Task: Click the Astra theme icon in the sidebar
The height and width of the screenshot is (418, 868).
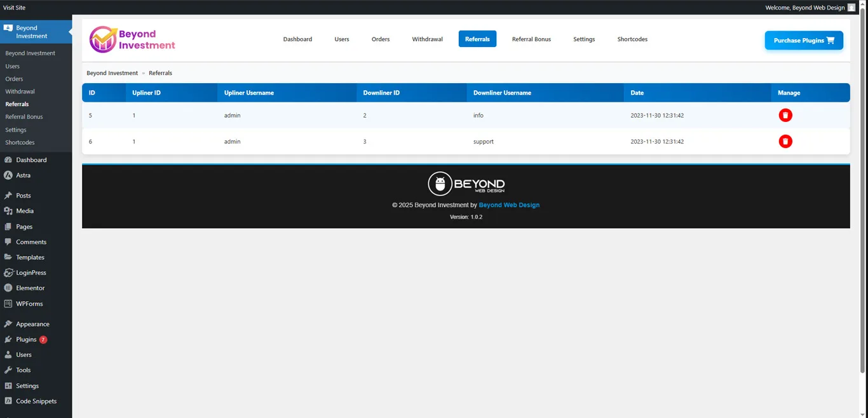Action: point(8,175)
